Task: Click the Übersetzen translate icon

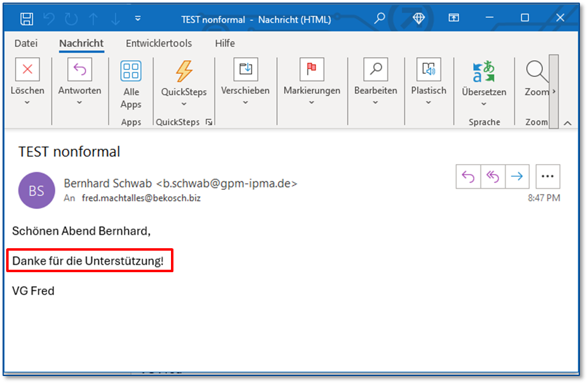Action: tap(484, 71)
